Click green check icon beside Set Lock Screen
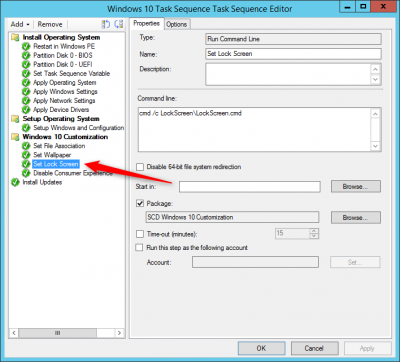Viewport: 400px width, 362px height. tap(26, 164)
